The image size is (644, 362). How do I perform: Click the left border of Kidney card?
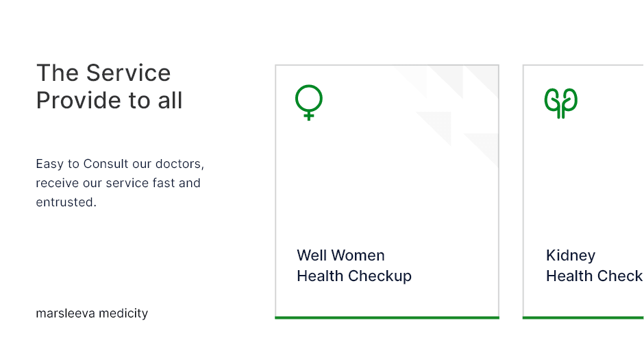point(523,192)
